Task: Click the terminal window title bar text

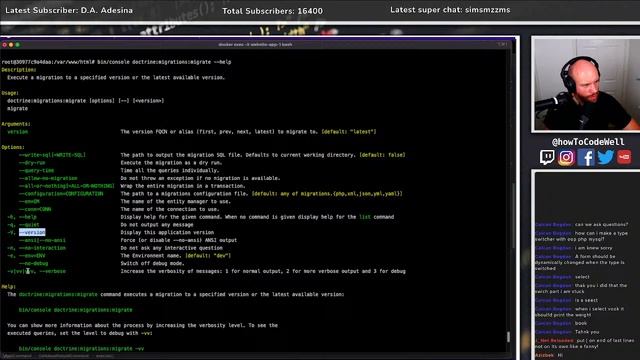Action: click(255, 44)
